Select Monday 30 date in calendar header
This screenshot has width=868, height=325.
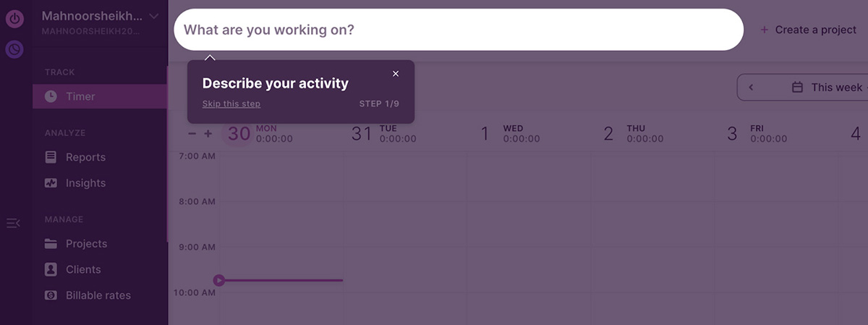(239, 134)
